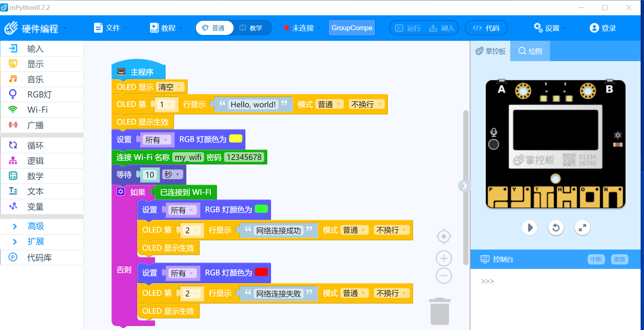Click the microphone icon on the simulated board

(x=494, y=132)
